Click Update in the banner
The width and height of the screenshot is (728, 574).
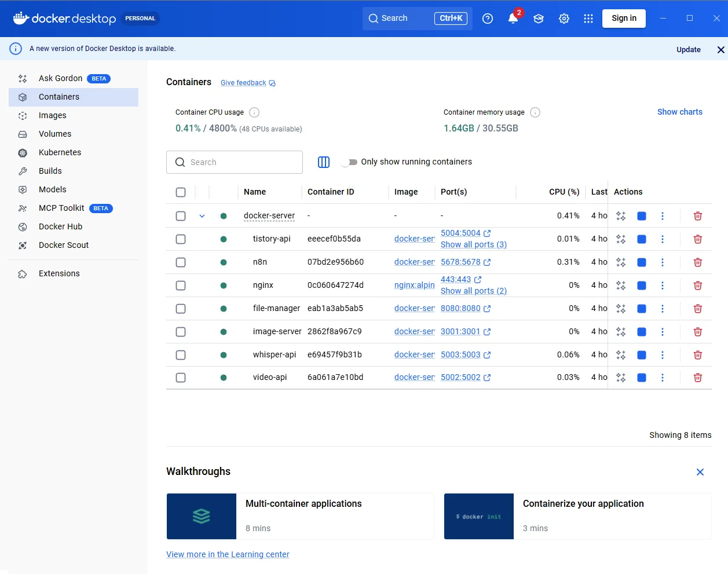click(689, 50)
